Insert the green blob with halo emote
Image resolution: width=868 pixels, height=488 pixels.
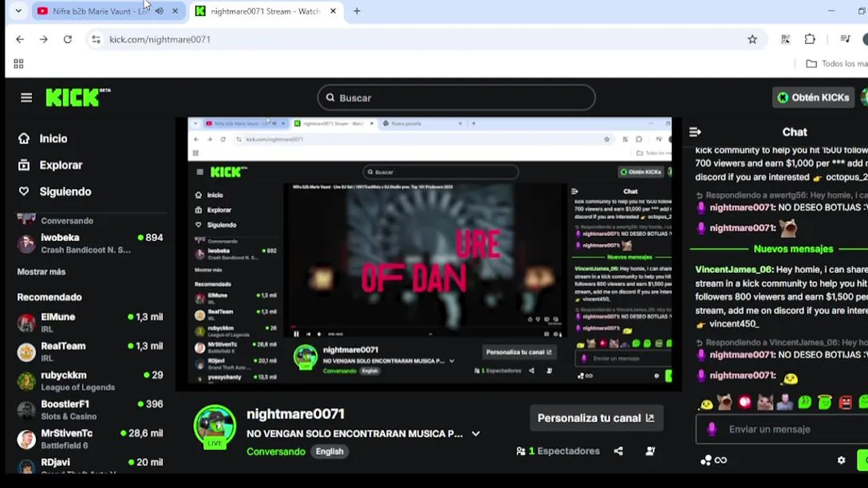coord(825,403)
